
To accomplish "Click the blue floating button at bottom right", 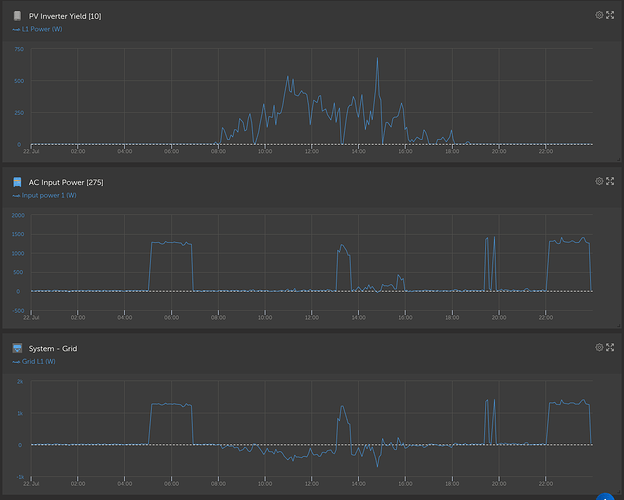I will click(x=605, y=496).
